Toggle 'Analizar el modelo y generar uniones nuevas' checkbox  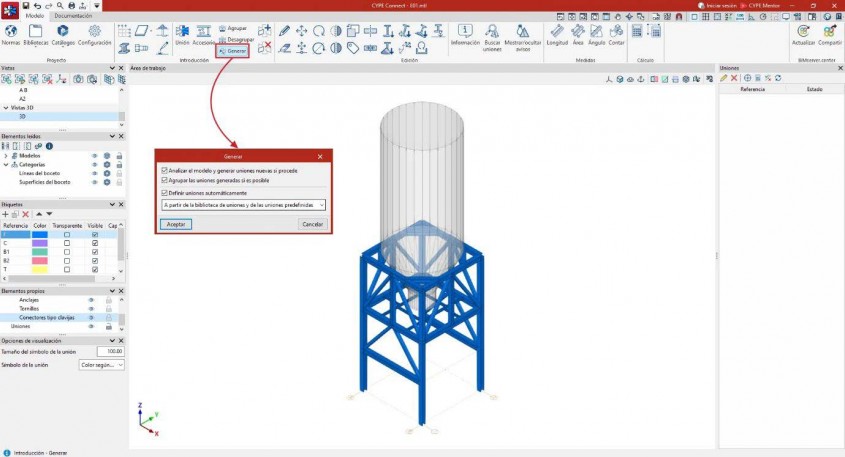(x=164, y=170)
